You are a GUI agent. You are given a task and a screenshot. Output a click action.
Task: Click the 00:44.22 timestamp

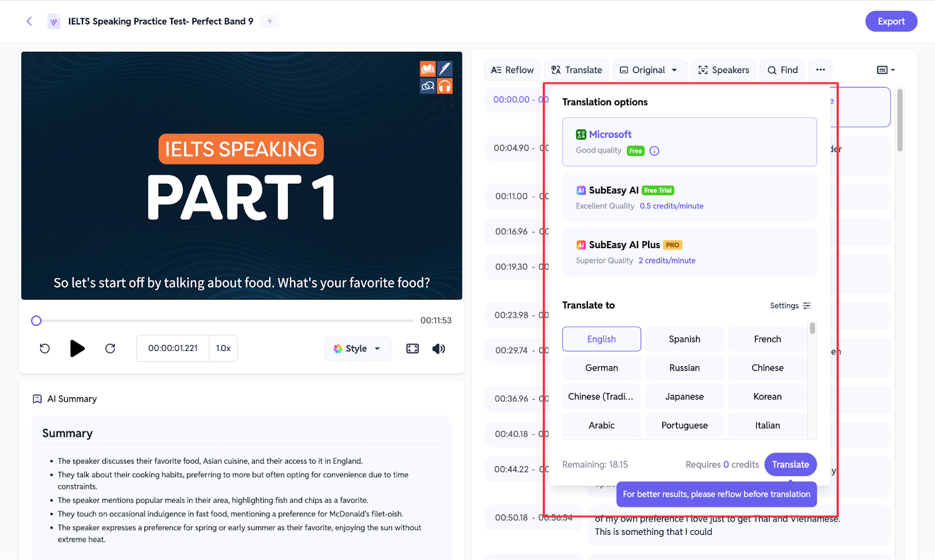[511, 469]
